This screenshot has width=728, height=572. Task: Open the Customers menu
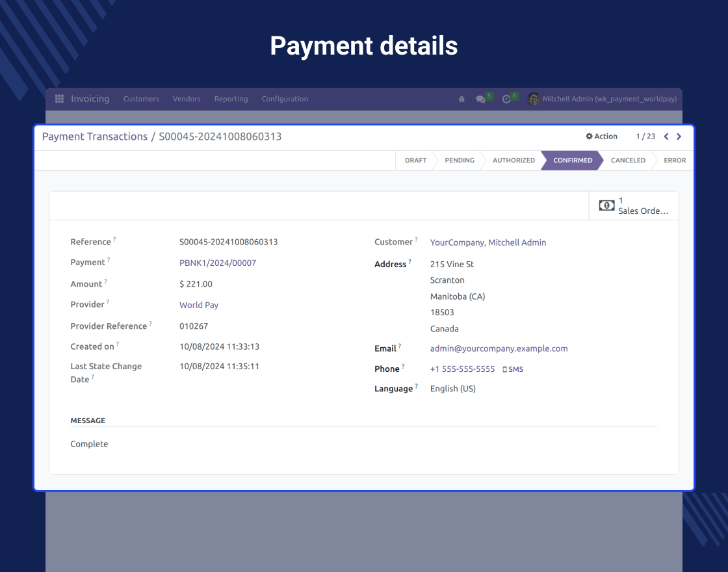[141, 99]
